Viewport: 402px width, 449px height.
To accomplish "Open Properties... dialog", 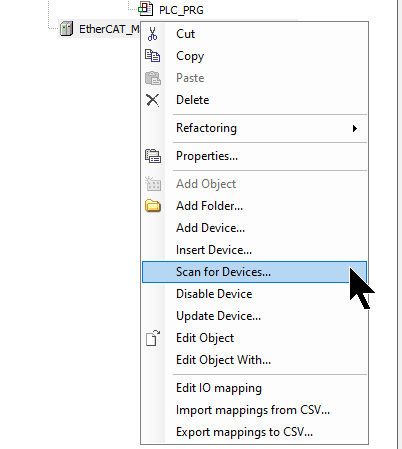I will (255, 156).
